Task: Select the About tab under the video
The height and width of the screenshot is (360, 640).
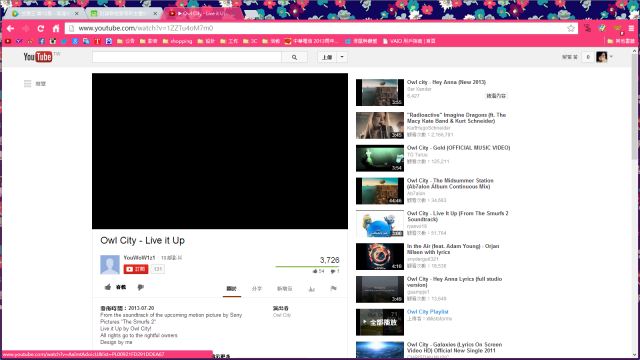Action: [231, 289]
